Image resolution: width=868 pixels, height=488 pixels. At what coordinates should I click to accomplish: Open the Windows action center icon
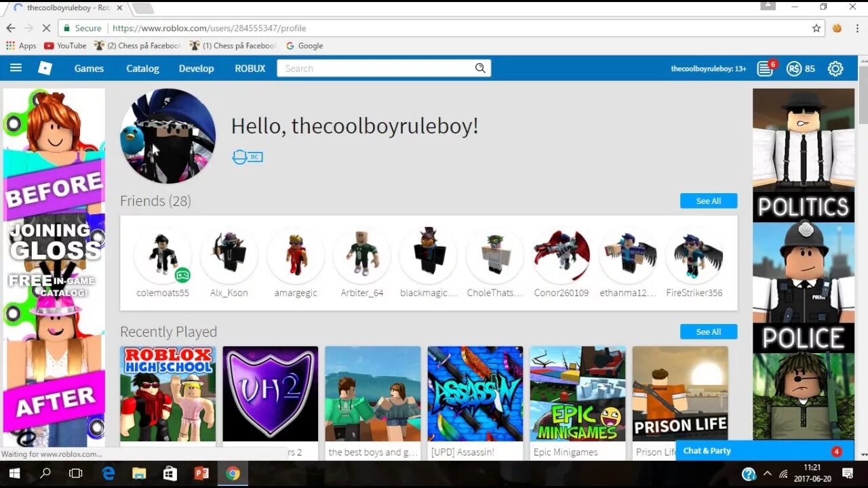(x=848, y=473)
